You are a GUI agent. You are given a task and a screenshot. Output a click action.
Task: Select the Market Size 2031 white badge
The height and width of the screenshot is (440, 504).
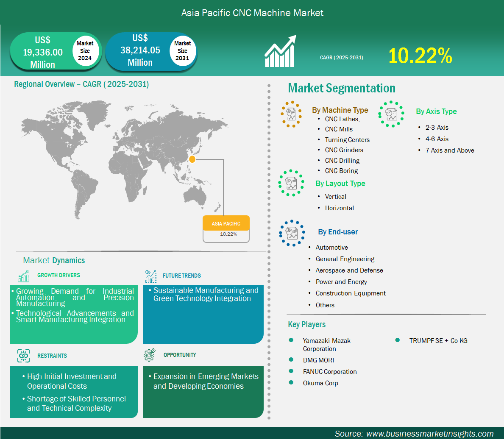(182, 51)
